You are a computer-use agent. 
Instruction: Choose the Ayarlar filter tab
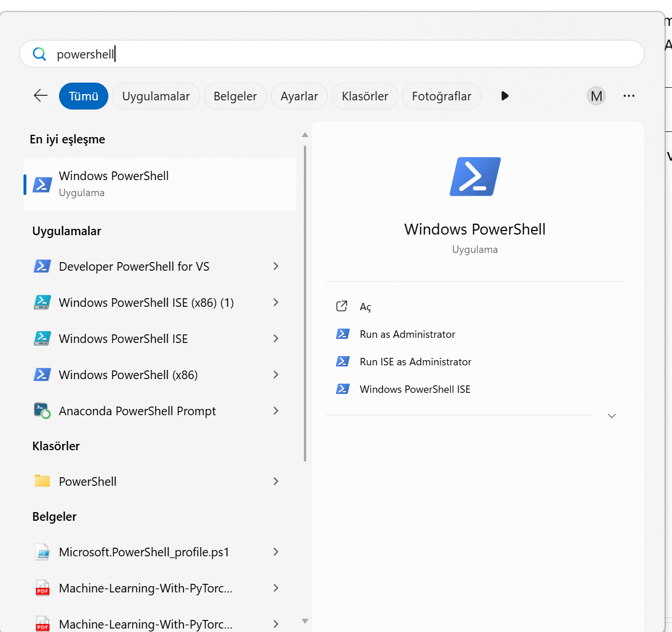click(299, 96)
